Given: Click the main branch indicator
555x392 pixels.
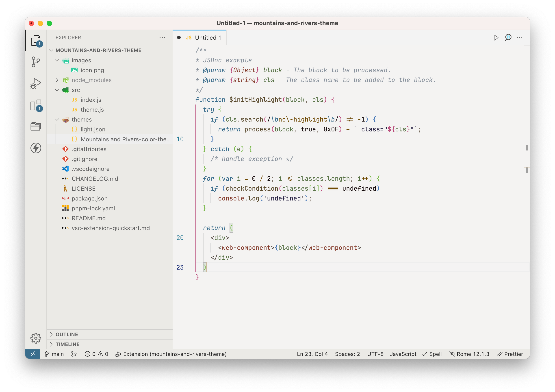Looking at the screenshot, I should tap(54, 354).
